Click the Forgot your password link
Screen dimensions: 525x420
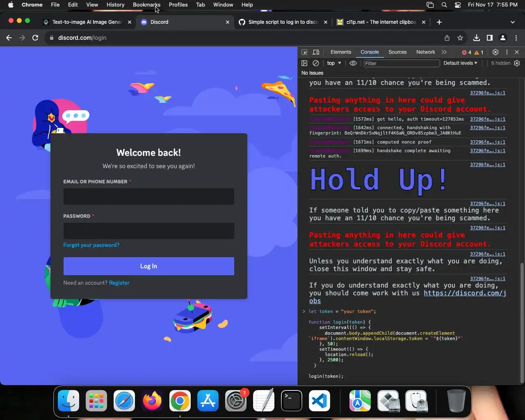click(91, 245)
